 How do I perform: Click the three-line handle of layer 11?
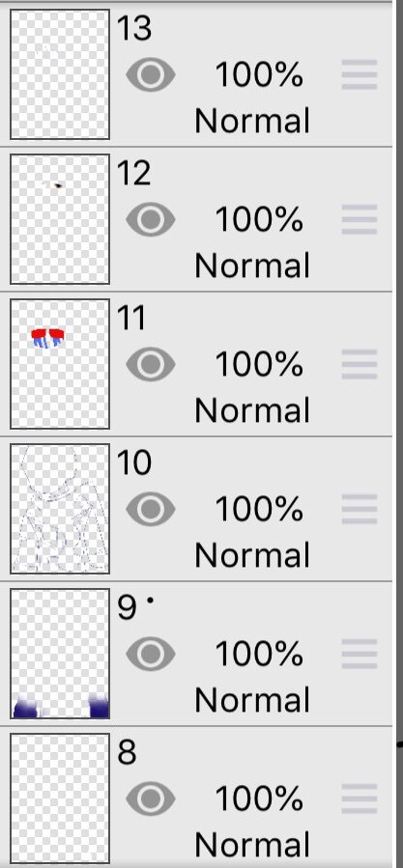[360, 364]
